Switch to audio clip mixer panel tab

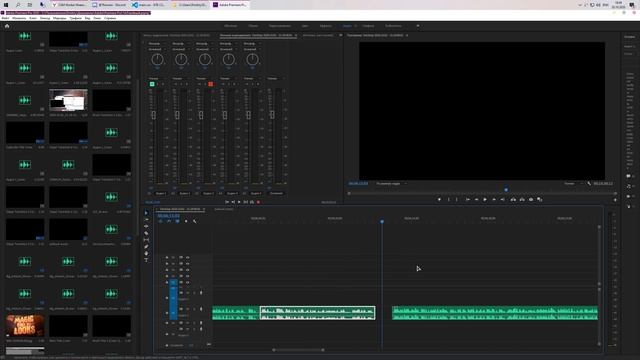(177, 36)
